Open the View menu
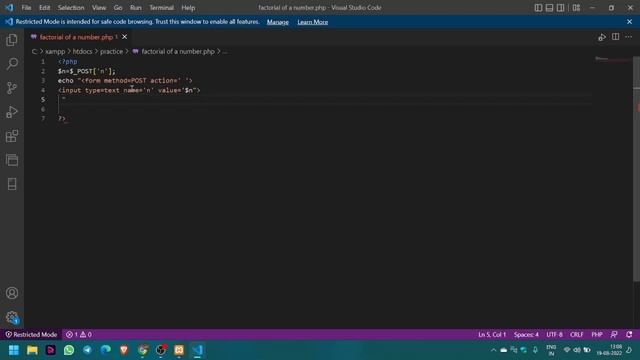 [99, 8]
